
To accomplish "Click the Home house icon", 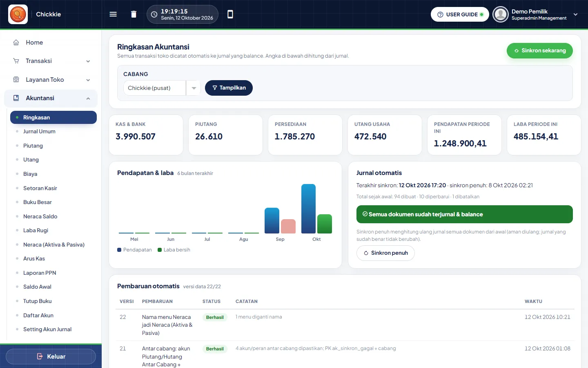I will click(16, 43).
